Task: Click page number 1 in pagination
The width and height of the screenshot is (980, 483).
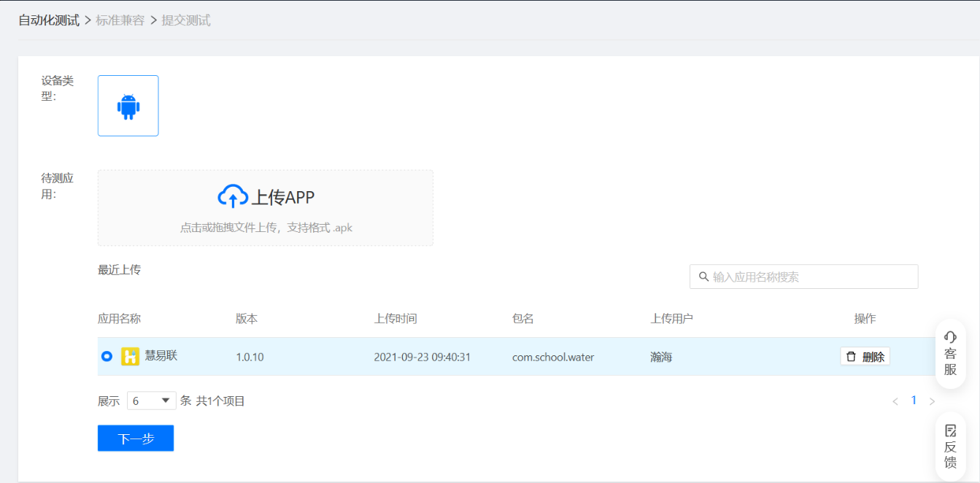Action: (914, 401)
